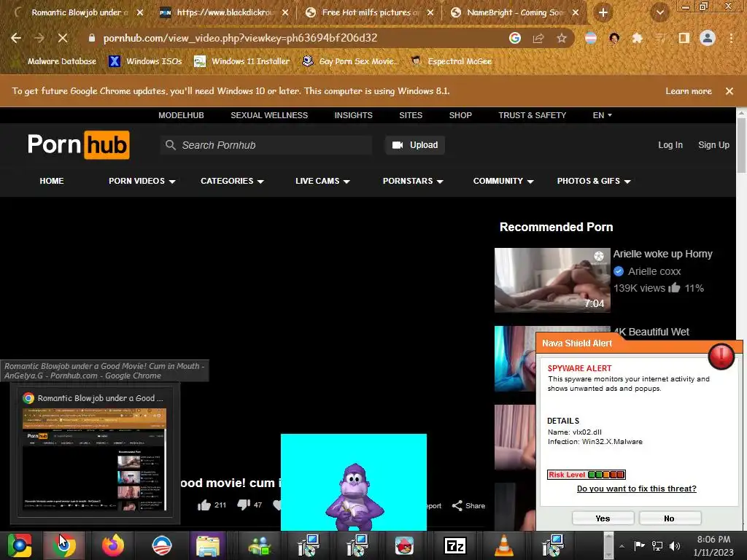This screenshot has width=747, height=560.
Task: Click the Obama logo taskbar icon
Action: point(161,545)
